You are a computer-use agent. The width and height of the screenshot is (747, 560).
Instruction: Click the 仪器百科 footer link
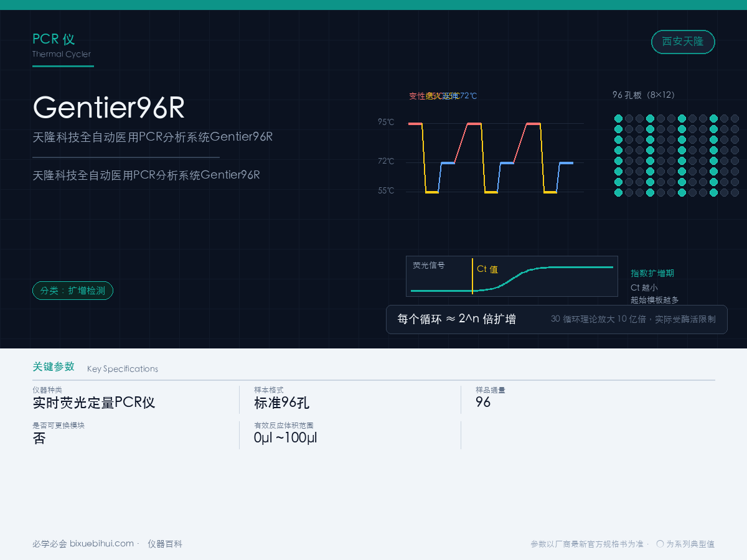(165, 543)
